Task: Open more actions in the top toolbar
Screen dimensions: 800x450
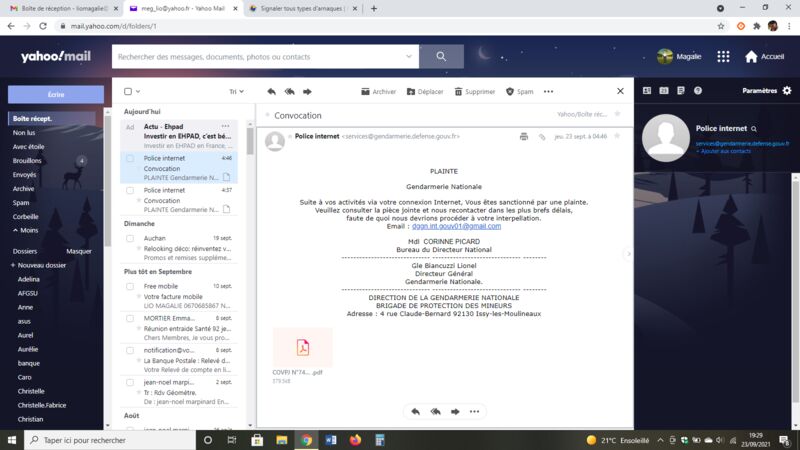Action: [548, 92]
